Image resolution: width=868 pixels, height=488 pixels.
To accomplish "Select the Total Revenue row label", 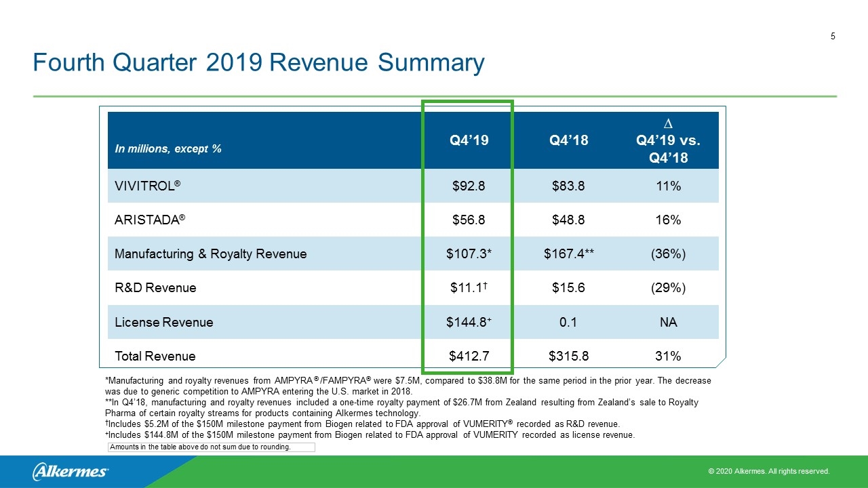I will (x=155, y=357).
